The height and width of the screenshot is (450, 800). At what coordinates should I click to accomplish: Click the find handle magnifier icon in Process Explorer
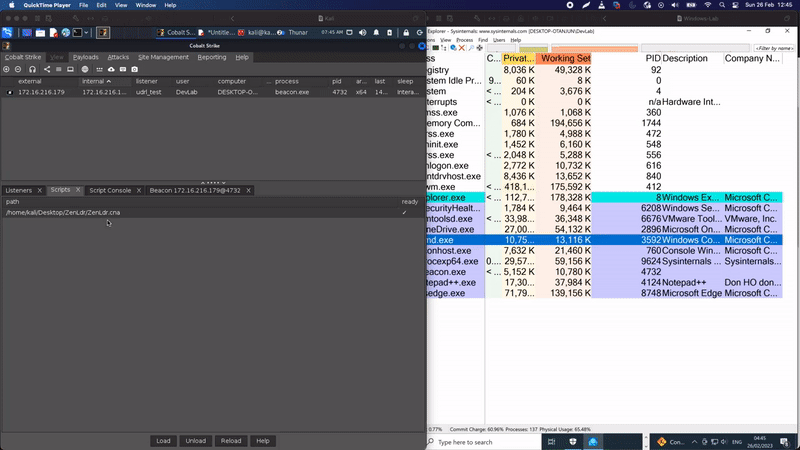coord(471,48)
